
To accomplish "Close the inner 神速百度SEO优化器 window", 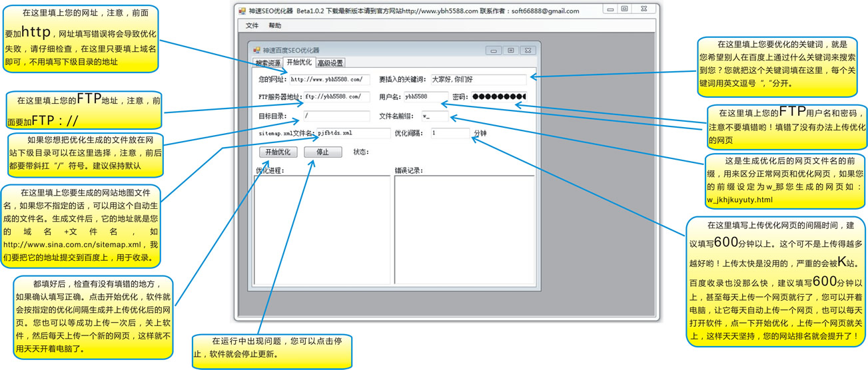I will coord(528,51).
